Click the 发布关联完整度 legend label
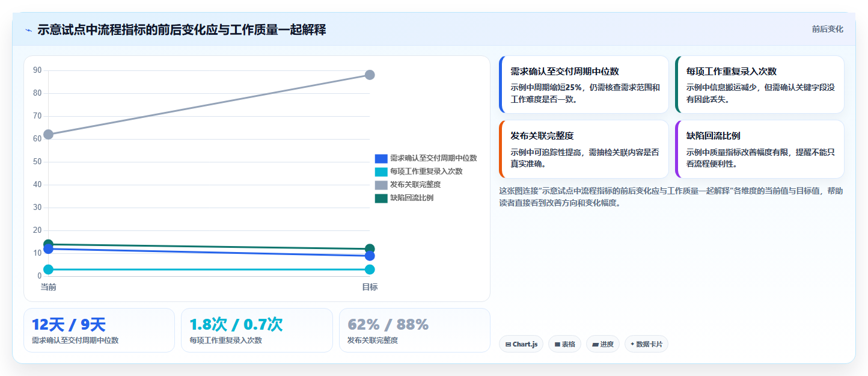Viewport: 868px width, 376px height. point(415,185)
